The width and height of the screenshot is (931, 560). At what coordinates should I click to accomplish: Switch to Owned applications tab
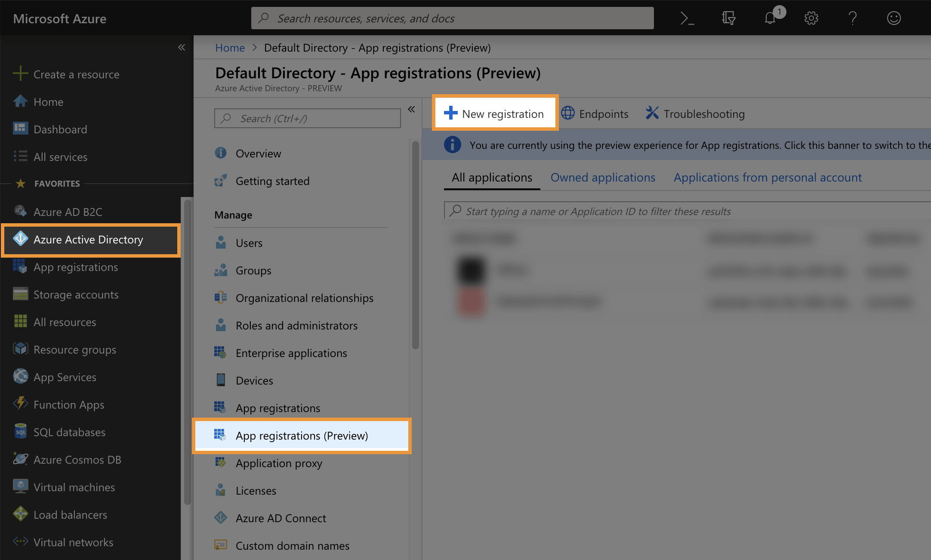(x=603, y=178)
